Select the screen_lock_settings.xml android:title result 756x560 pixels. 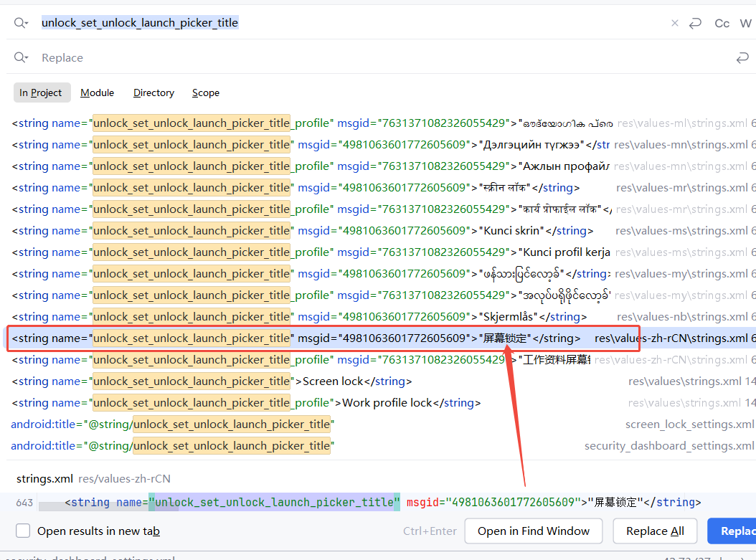click(x=381, y=424)
